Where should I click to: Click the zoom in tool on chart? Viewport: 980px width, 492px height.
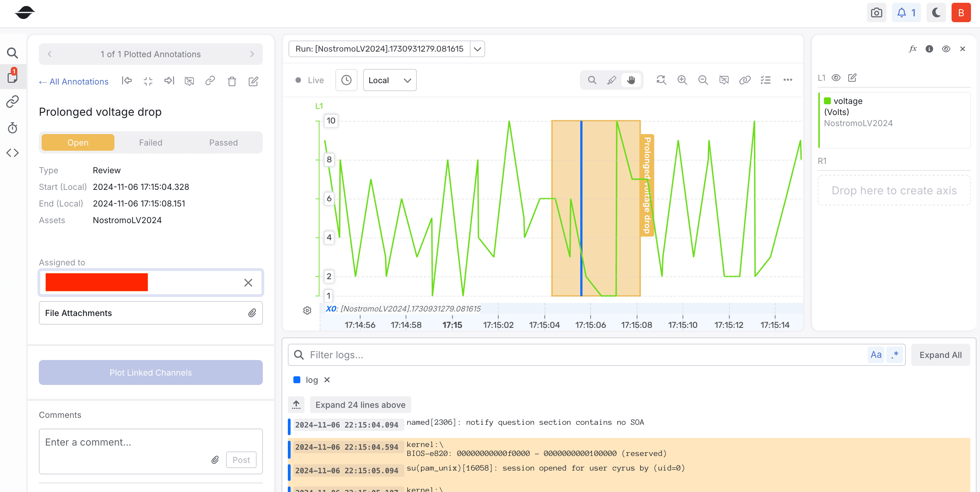click(x=683, y=80)
